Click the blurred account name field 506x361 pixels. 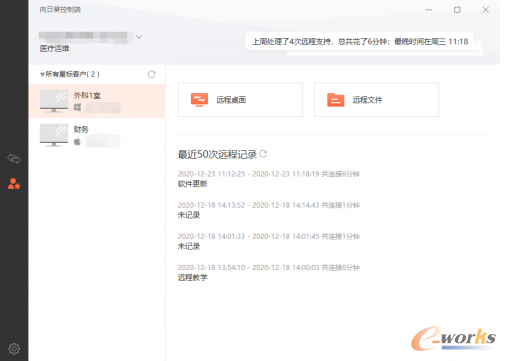pos(86,37)
